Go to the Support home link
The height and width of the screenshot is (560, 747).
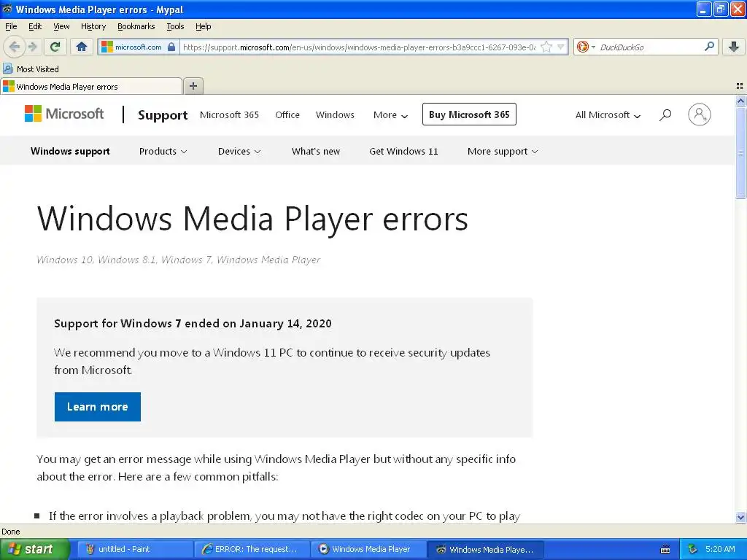click(163, 114)
